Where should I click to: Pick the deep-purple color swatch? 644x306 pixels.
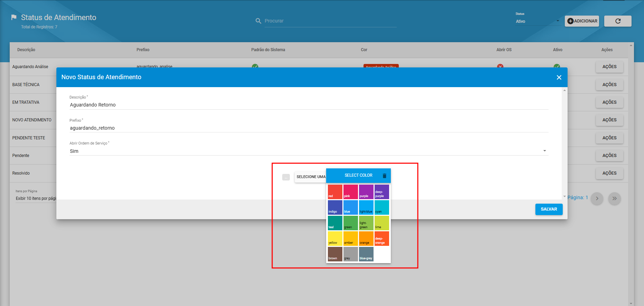tap(382, 192)
